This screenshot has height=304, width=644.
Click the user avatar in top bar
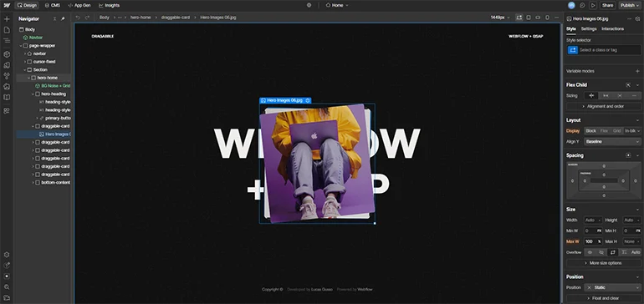point(571,5)
